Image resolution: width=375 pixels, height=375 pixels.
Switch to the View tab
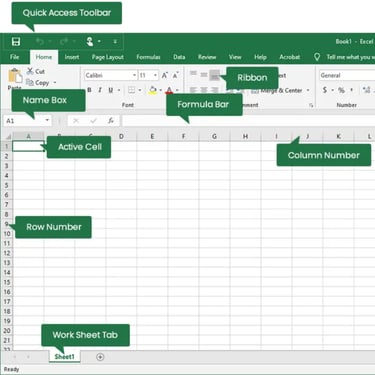(x=235, y=57)
